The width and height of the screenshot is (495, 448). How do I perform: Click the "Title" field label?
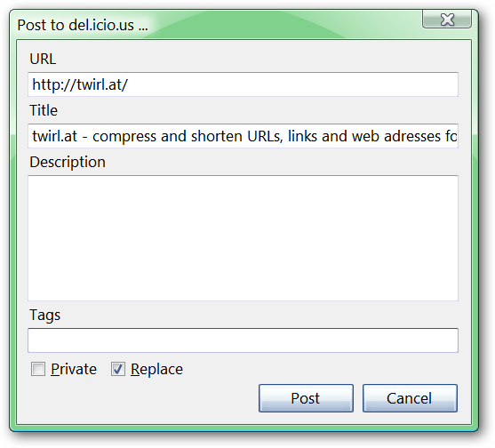click(x=44, y=110)
